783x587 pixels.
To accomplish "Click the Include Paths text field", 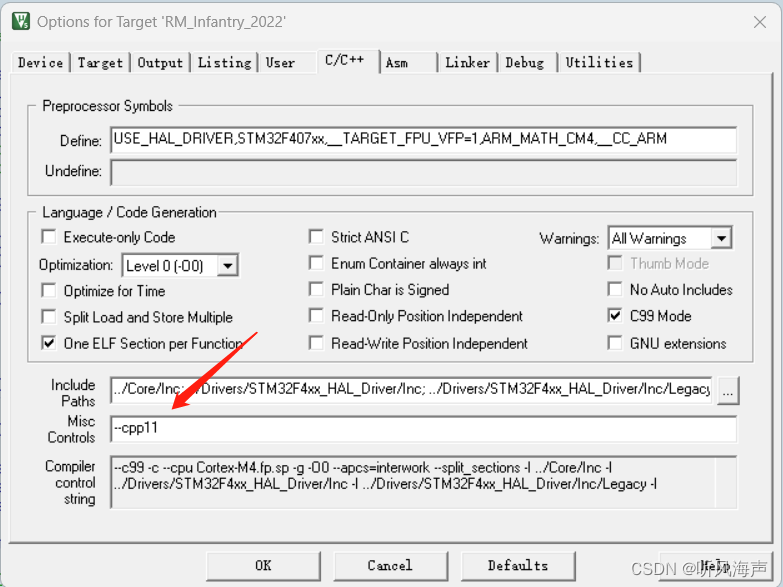I will (x=411, y=389).
